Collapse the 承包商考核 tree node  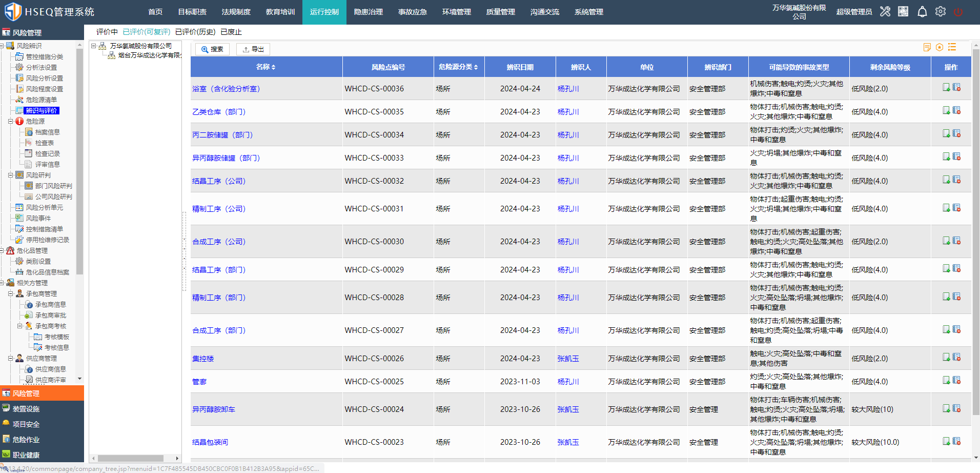(19, 326)
